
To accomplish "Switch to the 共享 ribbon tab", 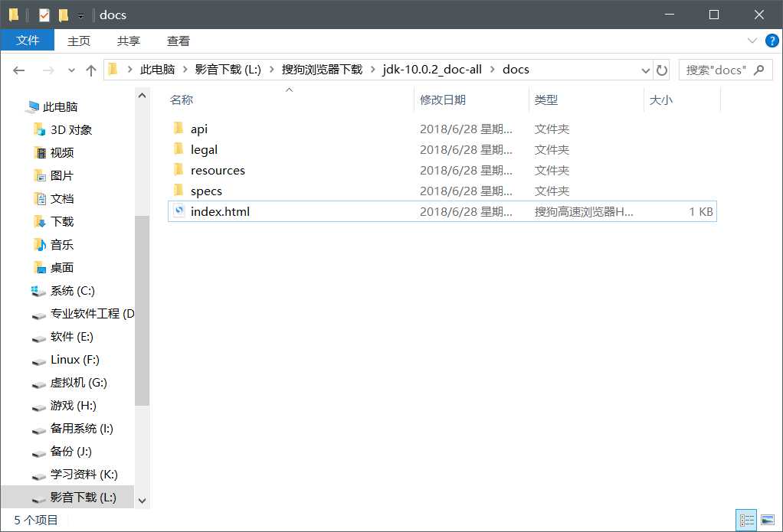I will coord(129,41).
